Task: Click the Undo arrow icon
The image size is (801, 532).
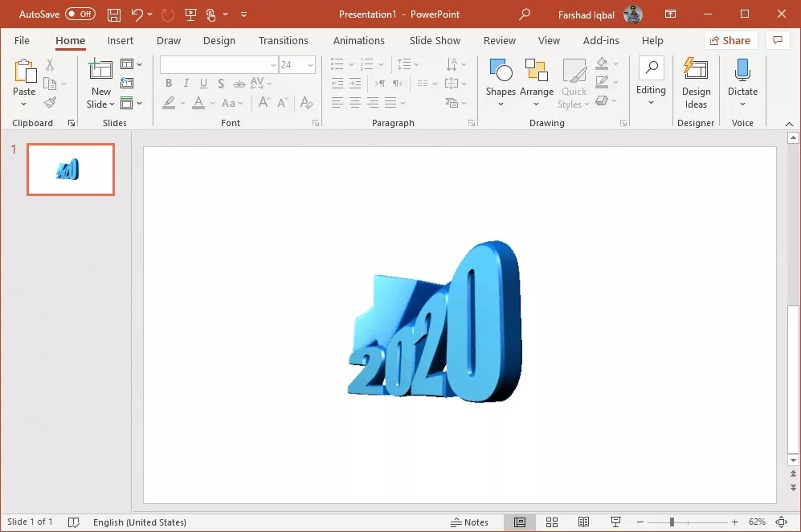Action: click(x=137, y=14)
